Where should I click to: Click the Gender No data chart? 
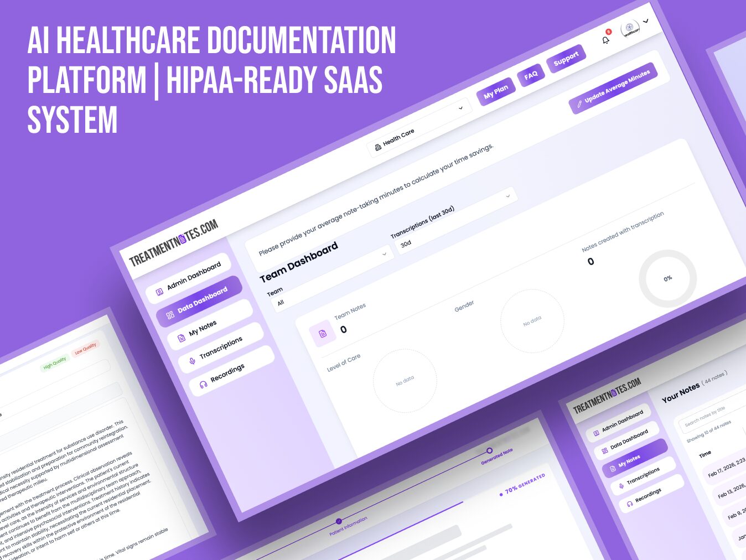click(x=532, y=321)
